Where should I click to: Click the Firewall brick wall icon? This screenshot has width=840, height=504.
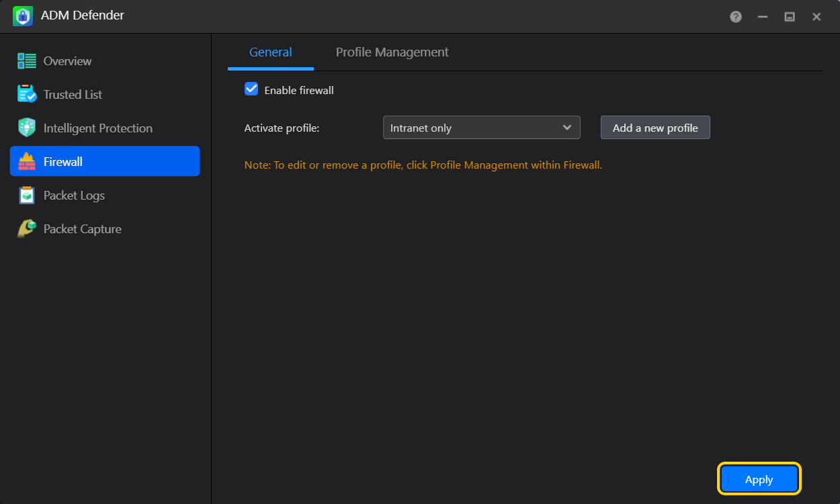[x=27, y=161]
